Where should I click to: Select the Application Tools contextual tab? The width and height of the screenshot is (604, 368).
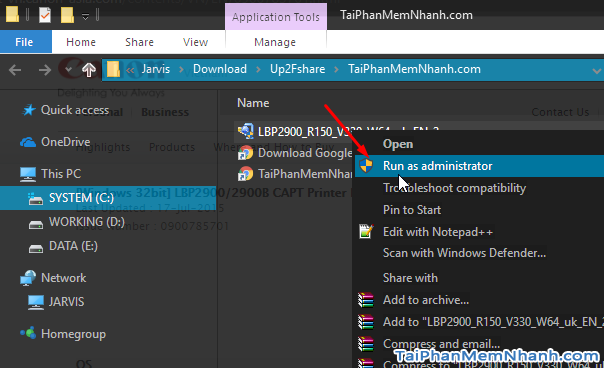click(x=276, y=17)
